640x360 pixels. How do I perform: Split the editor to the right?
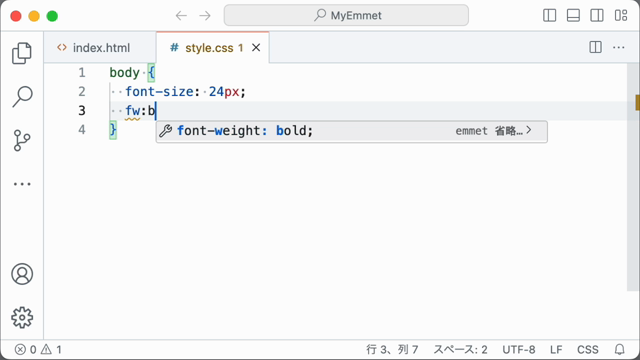coord(596,47)
